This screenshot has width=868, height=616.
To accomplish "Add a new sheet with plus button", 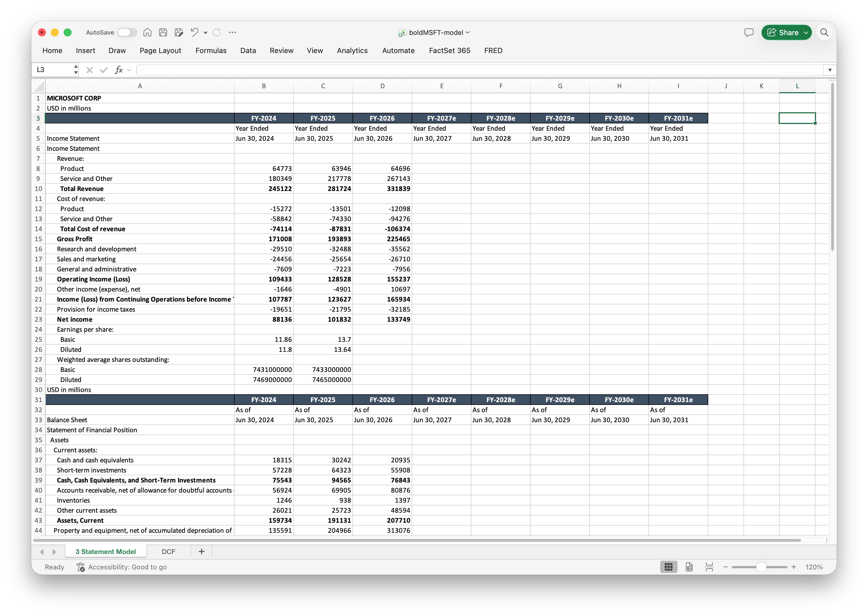I will [201, 551].
